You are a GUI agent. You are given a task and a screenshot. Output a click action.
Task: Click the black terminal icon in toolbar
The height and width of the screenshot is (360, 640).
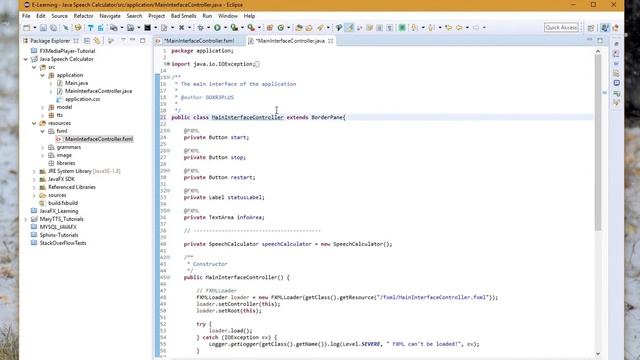pyautogui.click(x=147, y=28)
